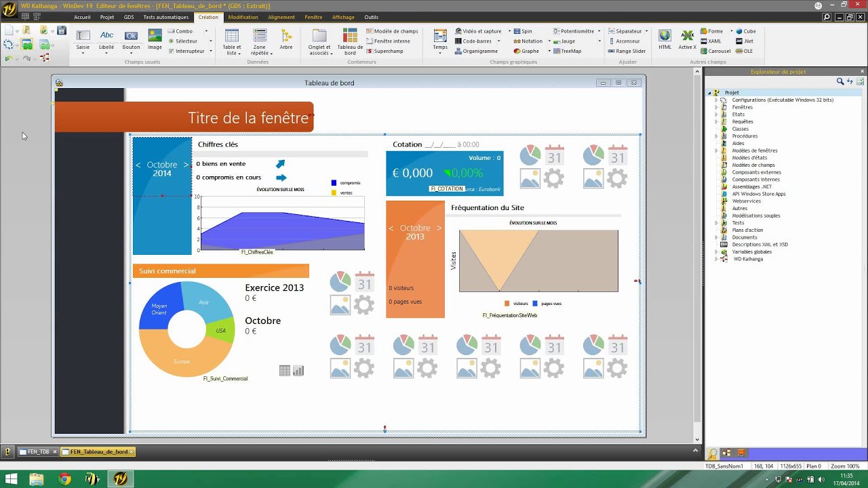
Task: Click search icon in project explorer
Action: point(840,81)
